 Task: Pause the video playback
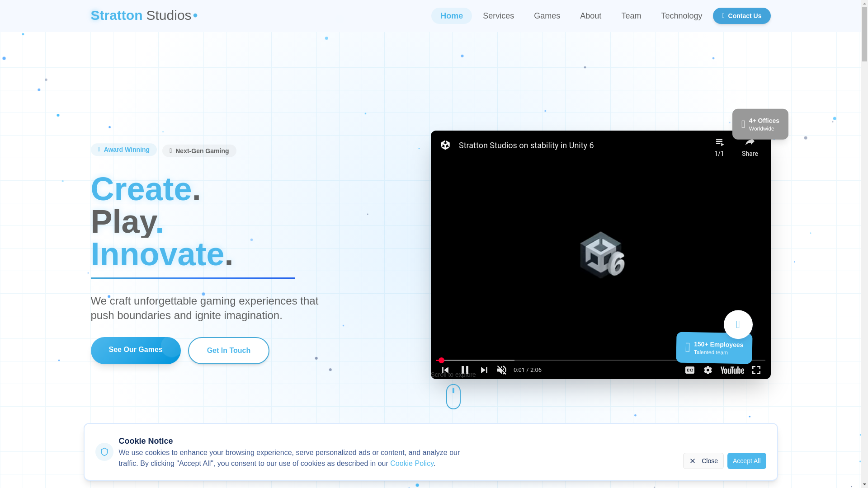pyautogui.click(x=465, y=370)
